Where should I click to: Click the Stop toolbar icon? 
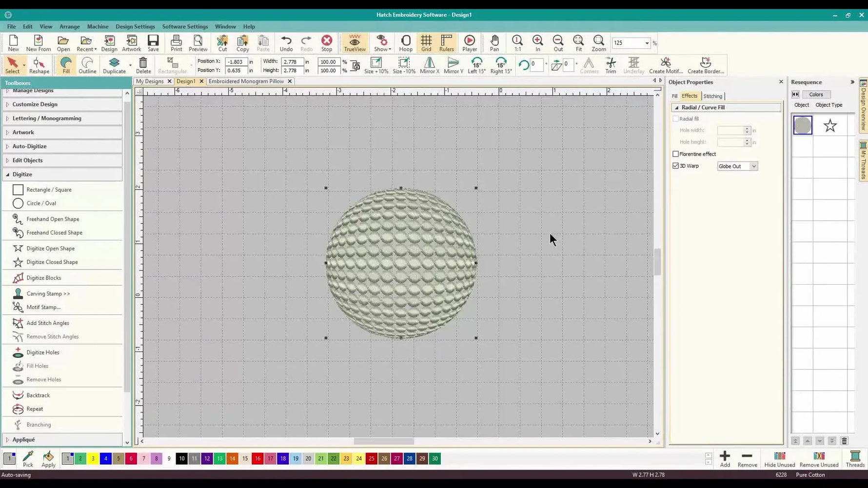pos(327,43)
